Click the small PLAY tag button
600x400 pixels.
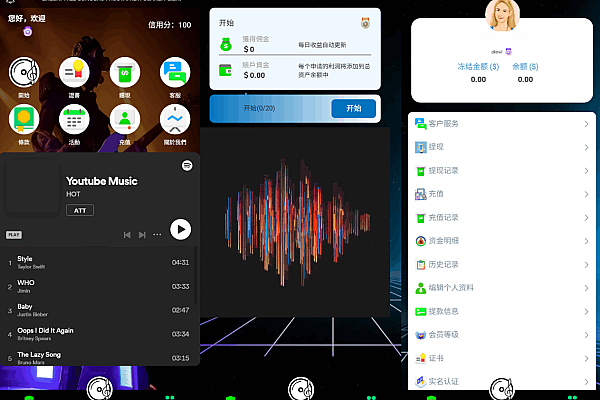click(x=14, y=235)
